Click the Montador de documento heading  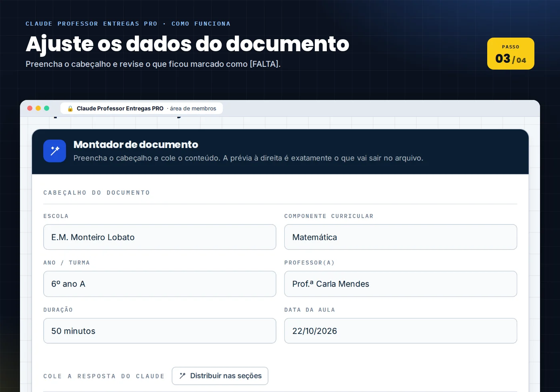pyautogui.click(x=136, y=144)
